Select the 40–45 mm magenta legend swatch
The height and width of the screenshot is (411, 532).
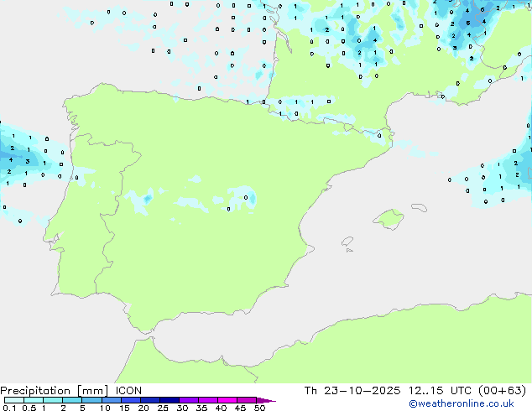(x=227, y=400)
